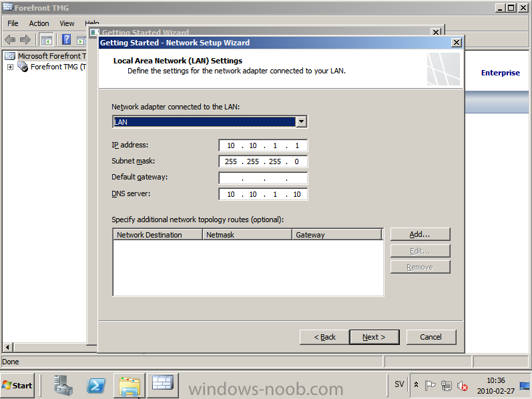Launch Windows PowerShell from the taskbar
Image resolution: width=532 pixels, height=399 pixels.
pos(96,386)
